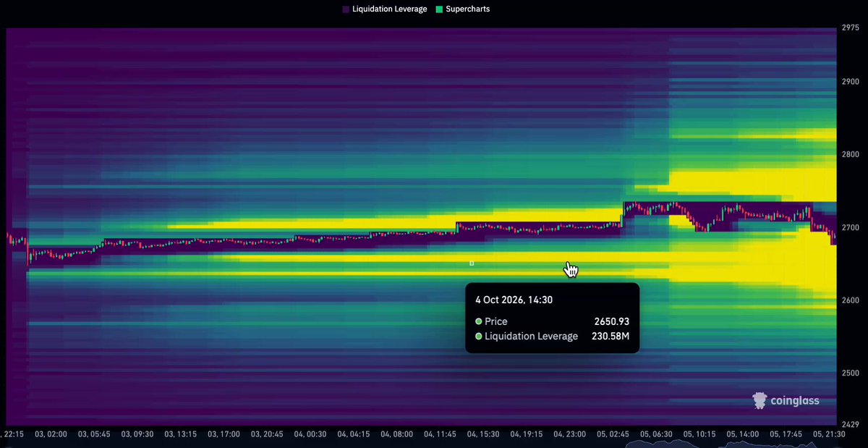Click the "05, 21:30" time axis label
Image resolution: width=868 pixels, height=448 pixels.
829,434
